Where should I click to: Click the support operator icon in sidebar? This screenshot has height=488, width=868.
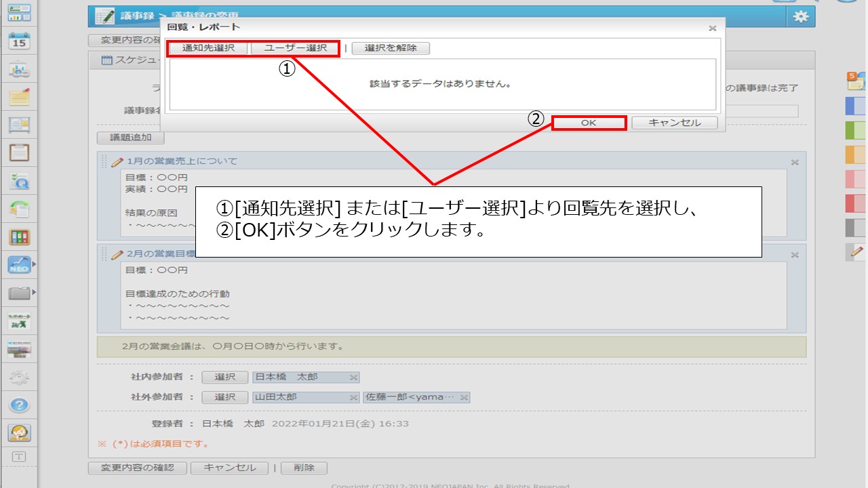[x=19, y=432]
